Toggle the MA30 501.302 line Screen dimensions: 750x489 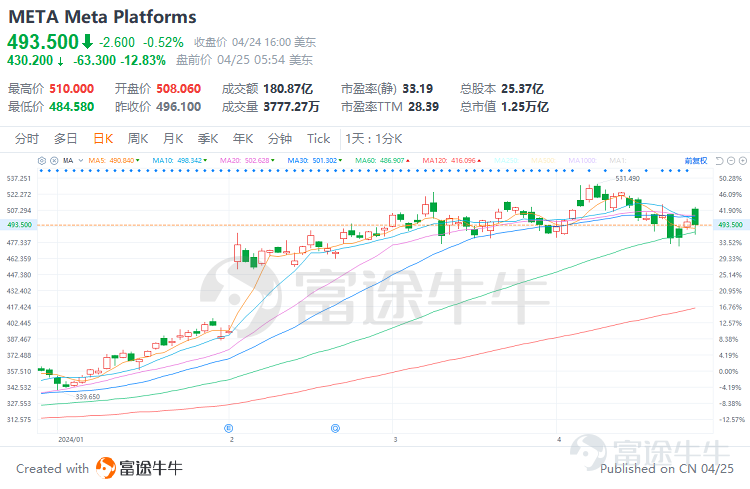click(x=315, y=161)
